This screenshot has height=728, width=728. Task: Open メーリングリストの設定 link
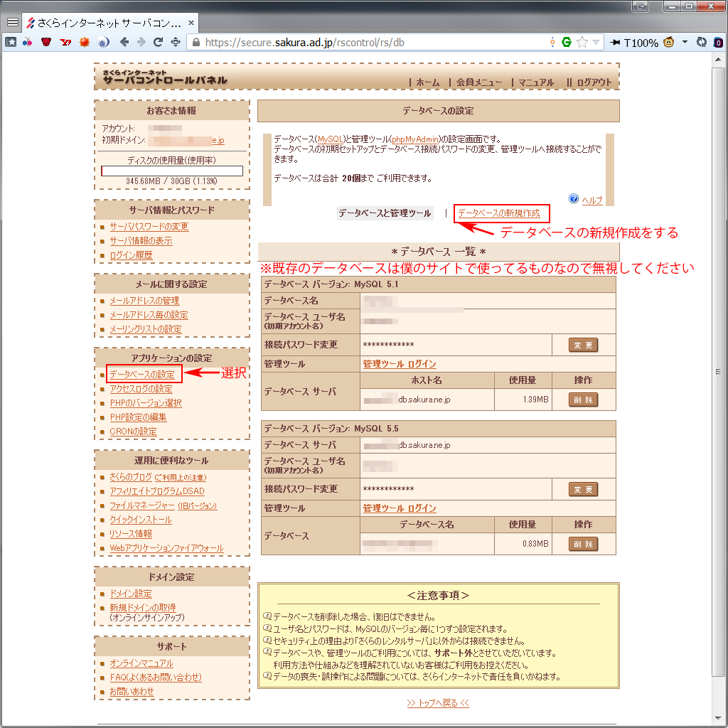coord(145,329)
